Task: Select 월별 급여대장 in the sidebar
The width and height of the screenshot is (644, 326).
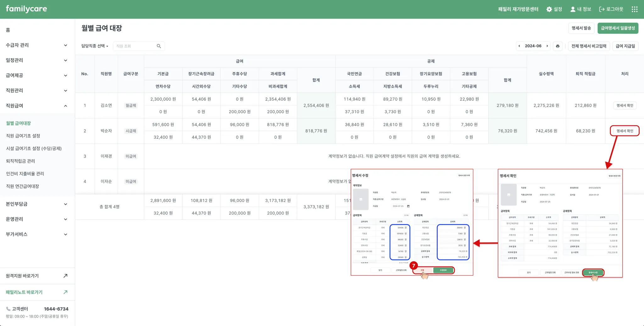Action: pos(19,123)
